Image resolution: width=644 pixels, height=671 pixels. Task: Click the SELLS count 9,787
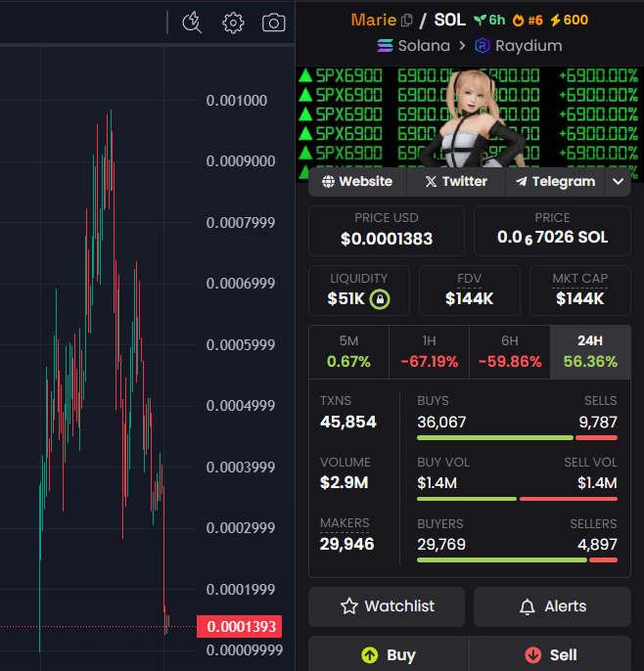[x=598, y=423]
